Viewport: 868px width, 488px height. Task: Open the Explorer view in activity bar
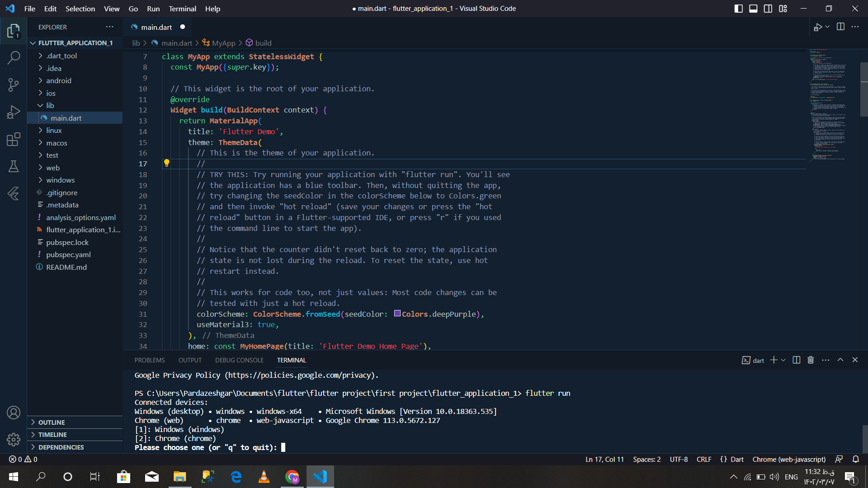point(14,31)
